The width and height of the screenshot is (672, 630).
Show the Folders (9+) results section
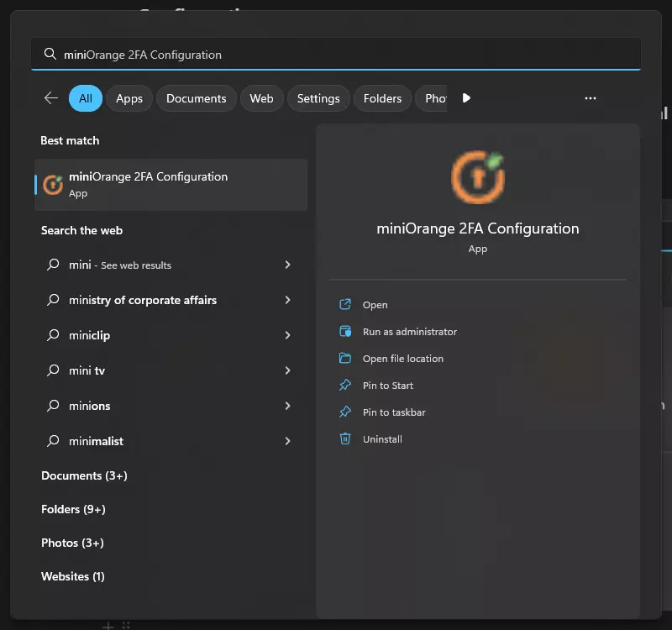click(x=73, y=509)
